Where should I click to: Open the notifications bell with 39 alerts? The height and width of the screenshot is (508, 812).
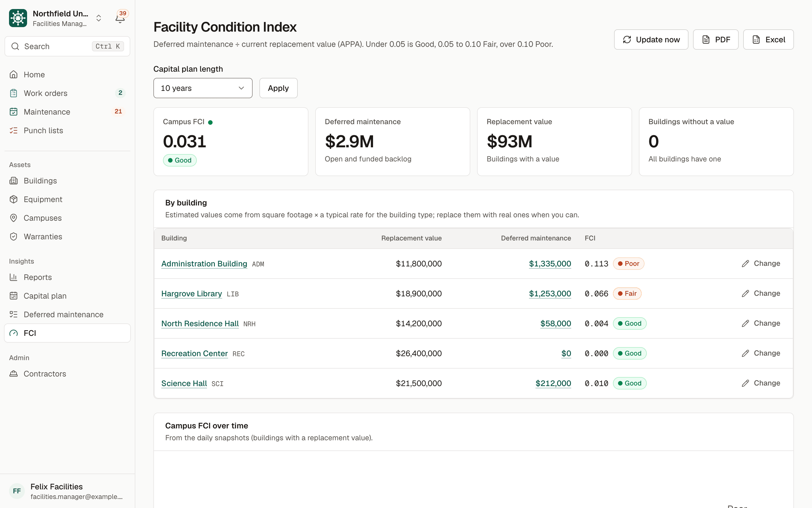pyautogui.click(x=120, y=18)
